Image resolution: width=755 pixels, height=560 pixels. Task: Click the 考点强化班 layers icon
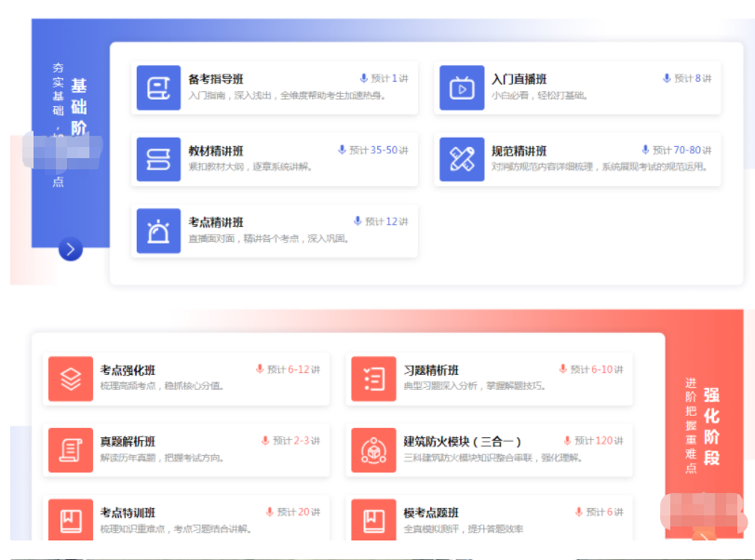point(71,379)
